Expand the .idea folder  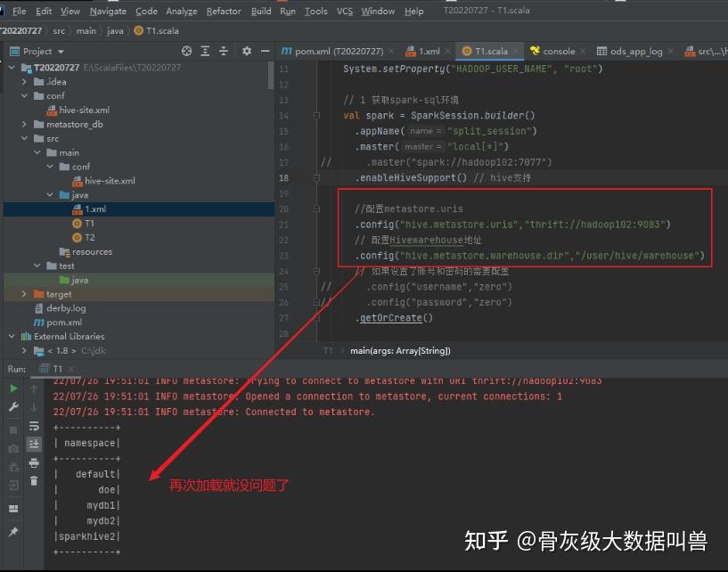pyautogui.click(x=24, y=82)
